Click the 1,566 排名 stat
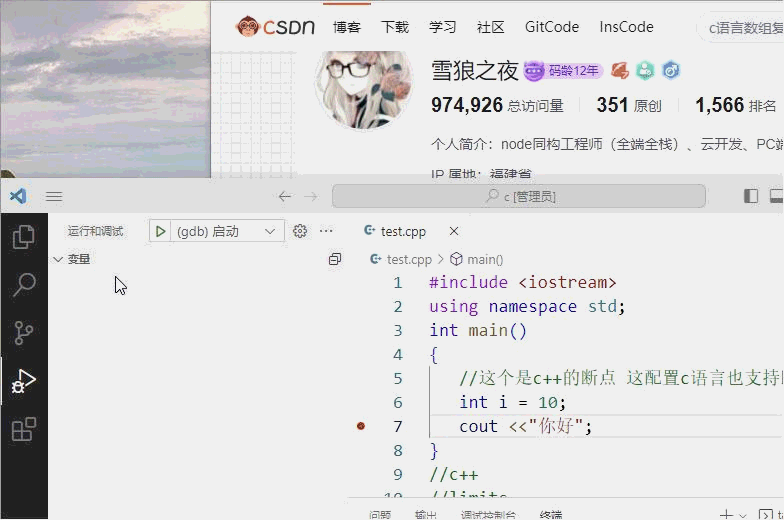This screenshot has width=784, height=520. 736,106
